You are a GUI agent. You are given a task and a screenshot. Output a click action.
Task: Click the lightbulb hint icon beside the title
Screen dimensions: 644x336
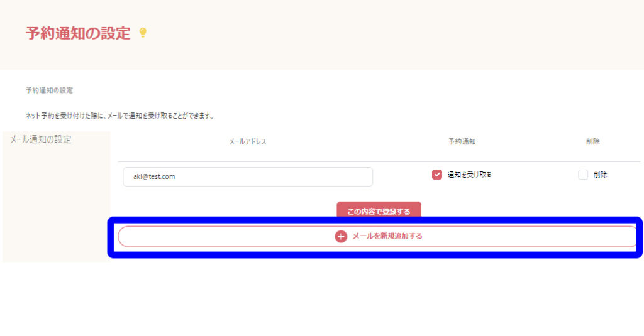point(143,33)
